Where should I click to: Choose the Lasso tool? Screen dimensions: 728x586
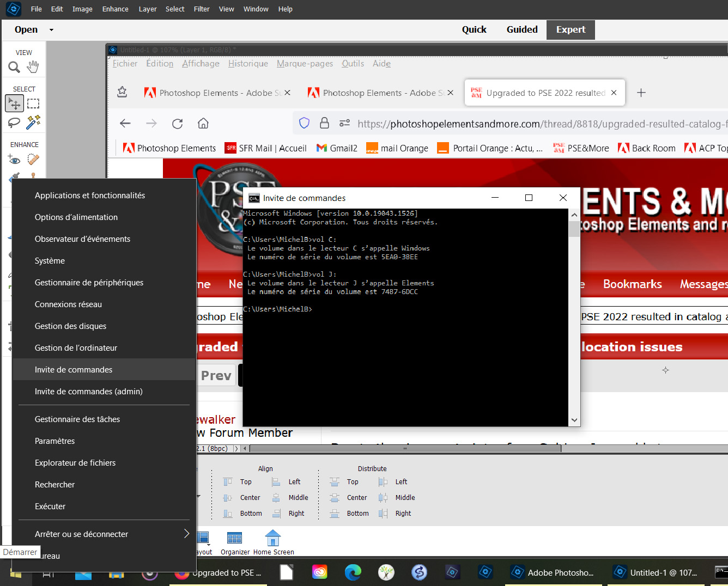tap(14, 123)
